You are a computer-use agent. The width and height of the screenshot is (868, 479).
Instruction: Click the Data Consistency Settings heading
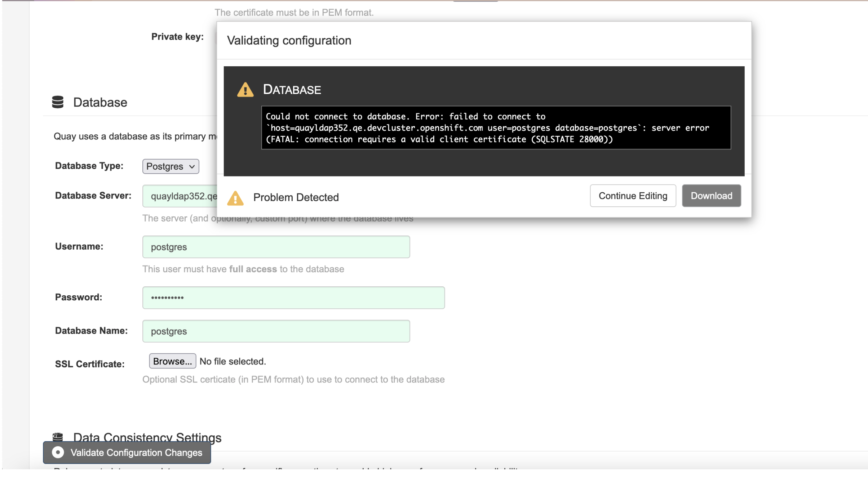point(147,437)
